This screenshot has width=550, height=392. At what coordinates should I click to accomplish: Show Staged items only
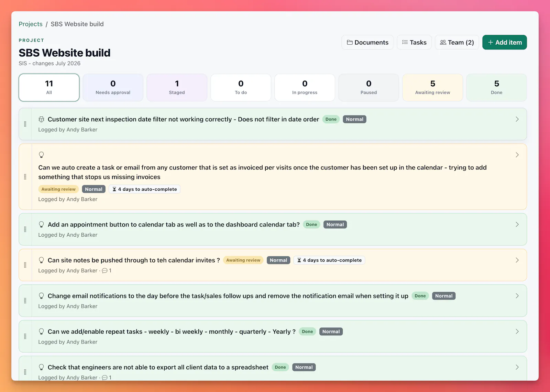pos(177,88)
